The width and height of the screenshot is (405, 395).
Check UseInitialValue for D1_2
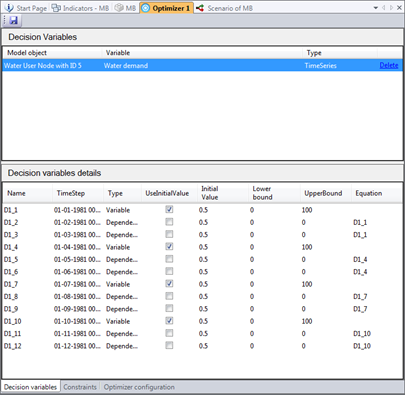[169, 222]
